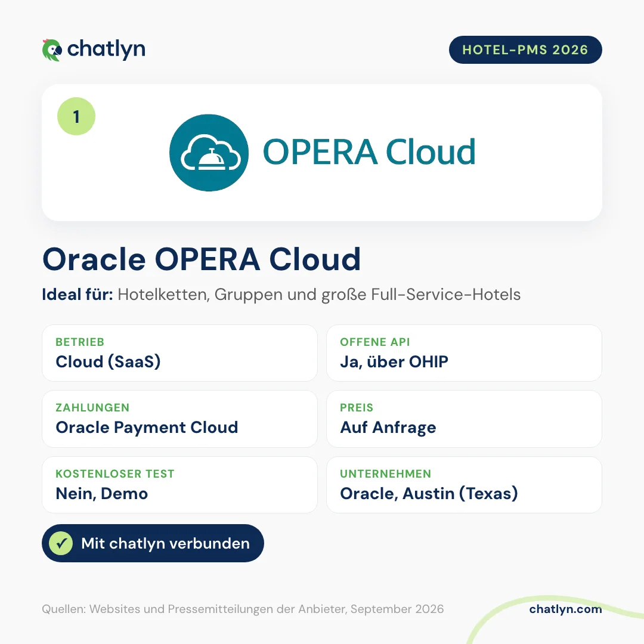Click the green checkmark icon in the badge
The image size is (644, 644).
pyautogui.click(x=61, y=543)
